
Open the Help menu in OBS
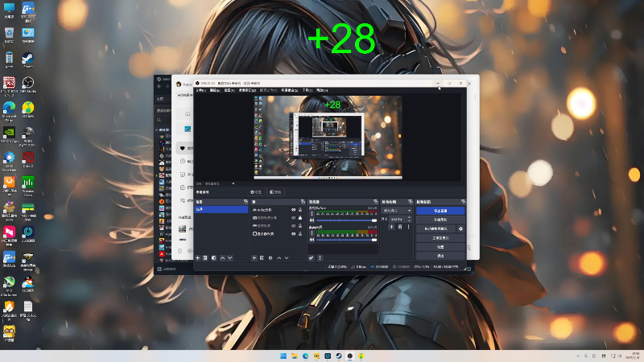(322, 90)
